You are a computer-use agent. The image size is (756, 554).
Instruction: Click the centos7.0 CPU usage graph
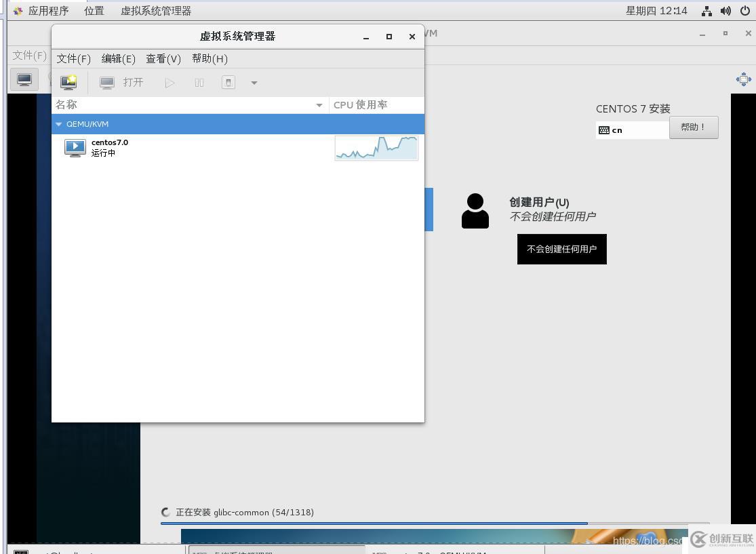pos(376,148)
